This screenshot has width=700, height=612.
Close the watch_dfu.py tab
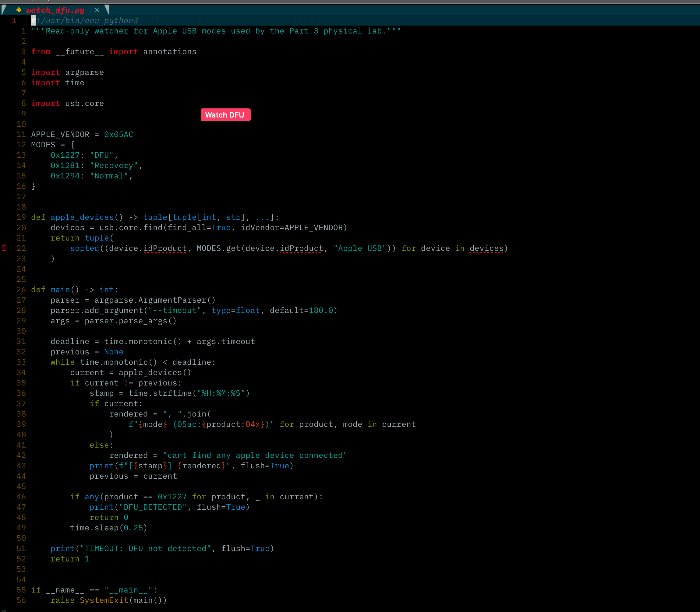pyautogui.click(x=97, y=10)
